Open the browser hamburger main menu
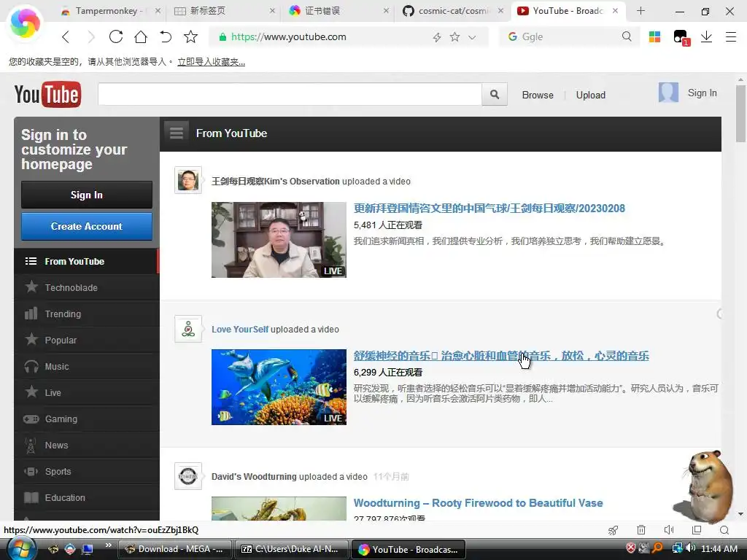The height and width of the screenshot is (560, 747). coord(731,36)
